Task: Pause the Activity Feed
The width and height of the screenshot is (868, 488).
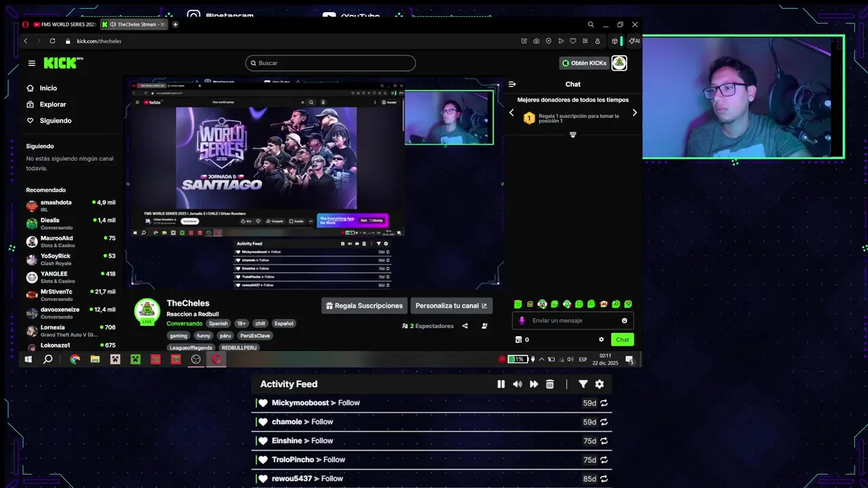Action: [x=501, y=384]
